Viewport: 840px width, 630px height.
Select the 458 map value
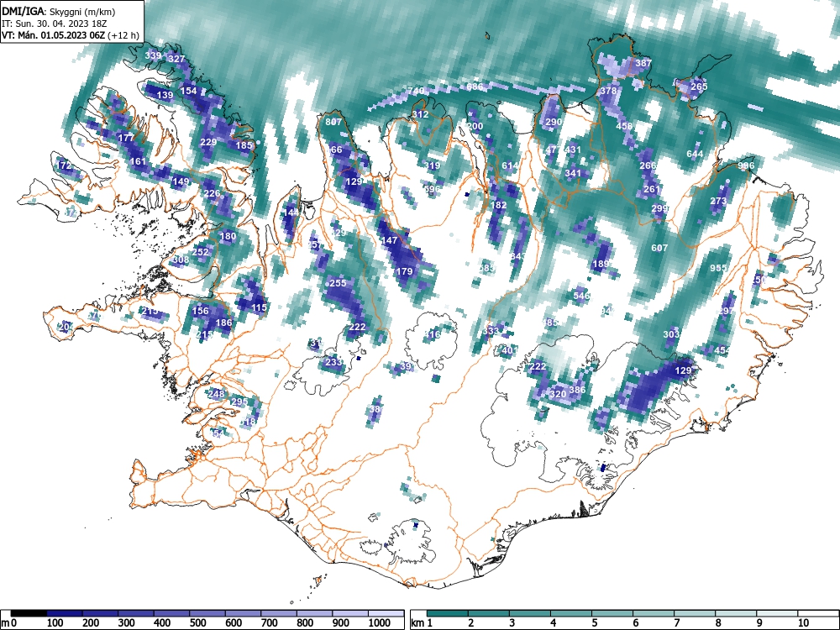(624, 127)
